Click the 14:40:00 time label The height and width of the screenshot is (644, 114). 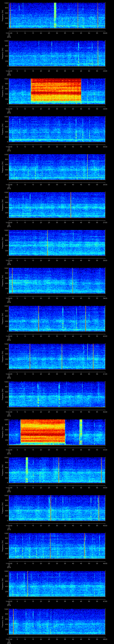9,374
